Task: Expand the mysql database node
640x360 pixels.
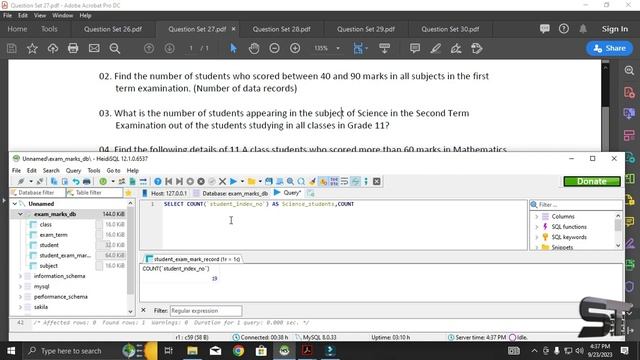Action: 20,287
